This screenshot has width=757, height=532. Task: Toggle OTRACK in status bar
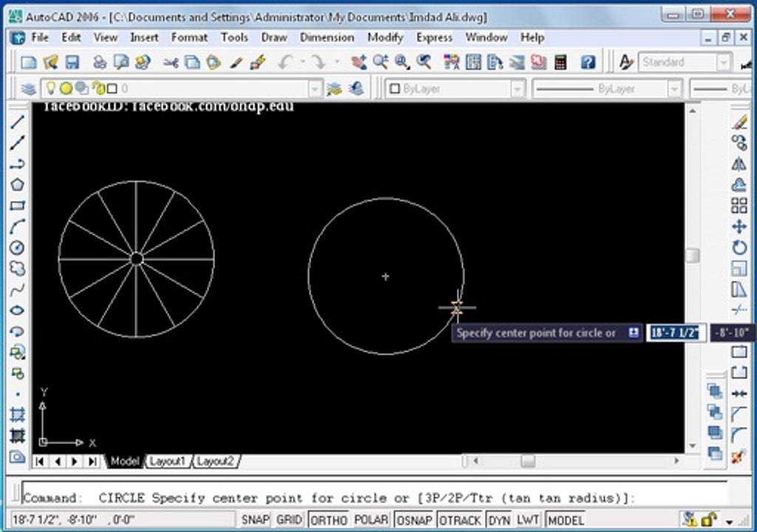(460, 520)
